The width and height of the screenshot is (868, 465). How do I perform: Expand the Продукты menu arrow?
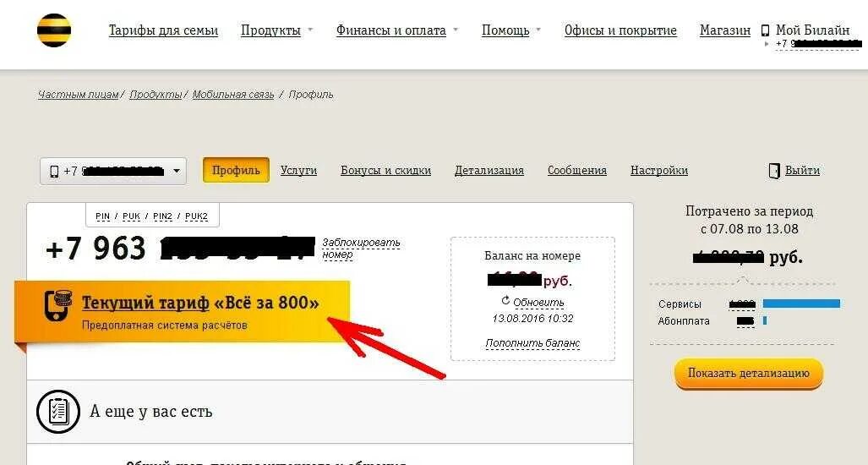(x=310, y=30)
